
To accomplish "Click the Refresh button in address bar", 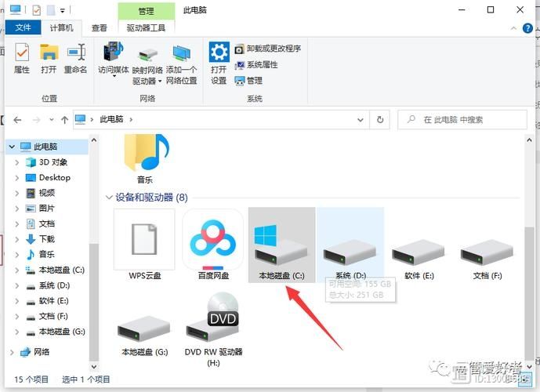I will (x=380, y=119).
